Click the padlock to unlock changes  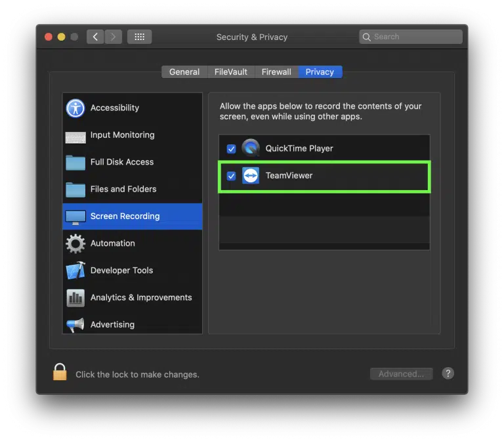pos(60,372)
